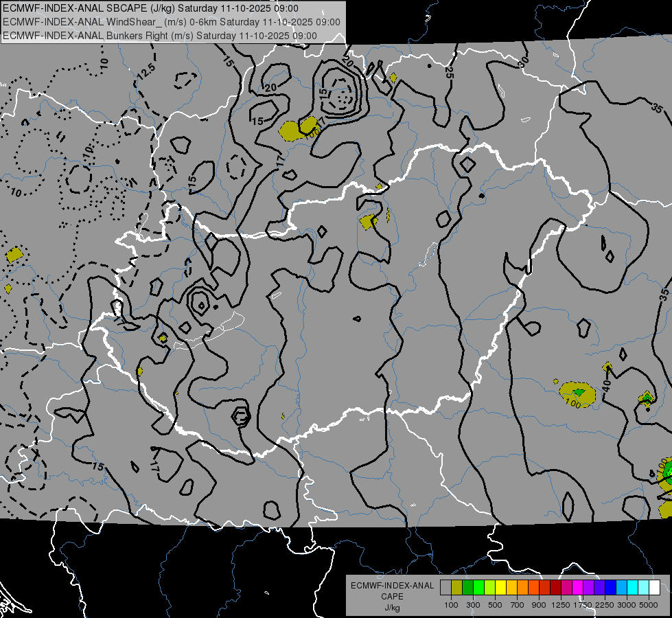Select the 30 contour label
Screen dimensions: 672x618
[524, 60]
